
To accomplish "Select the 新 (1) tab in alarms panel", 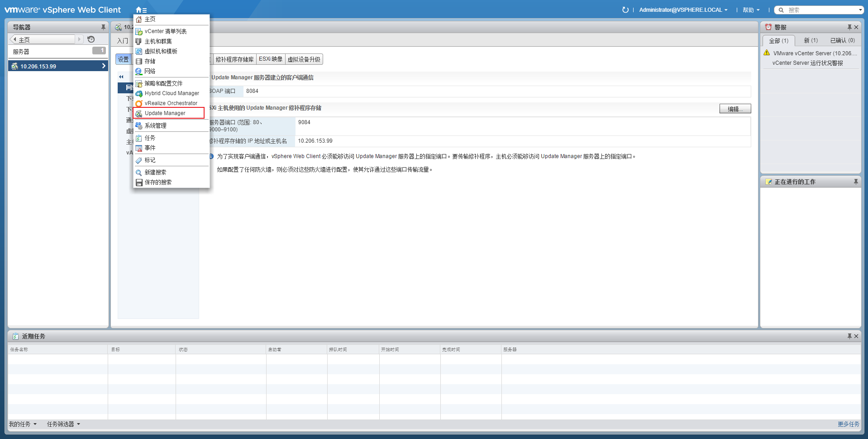I will pos(811,40).
